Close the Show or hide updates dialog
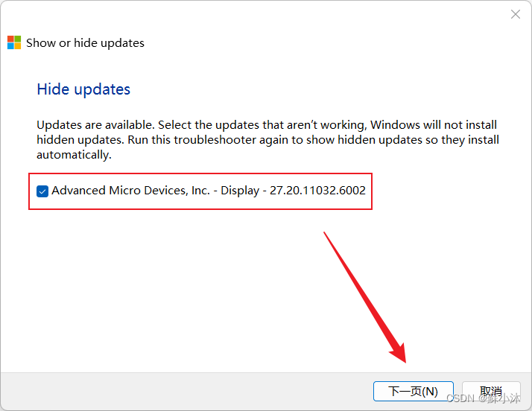The width and height of the screenshot is (532, 411). [x=516, y=14]
